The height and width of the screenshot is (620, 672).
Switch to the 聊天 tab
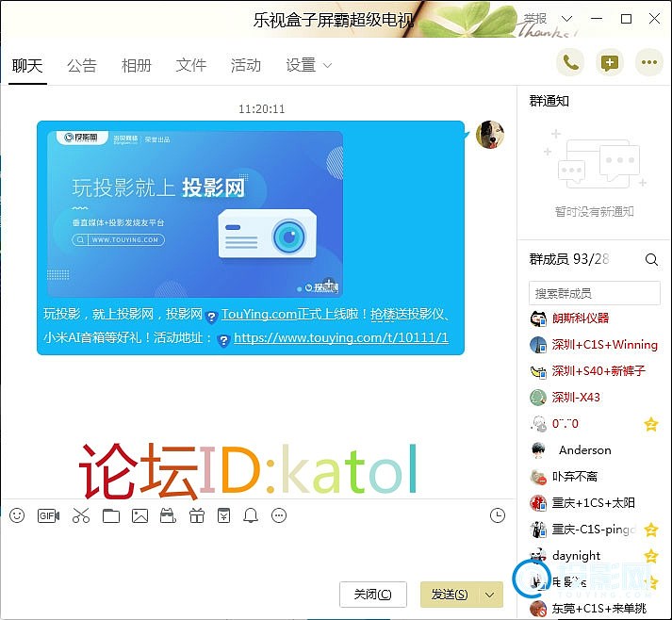pyautogui.click(x=27, y=66)
